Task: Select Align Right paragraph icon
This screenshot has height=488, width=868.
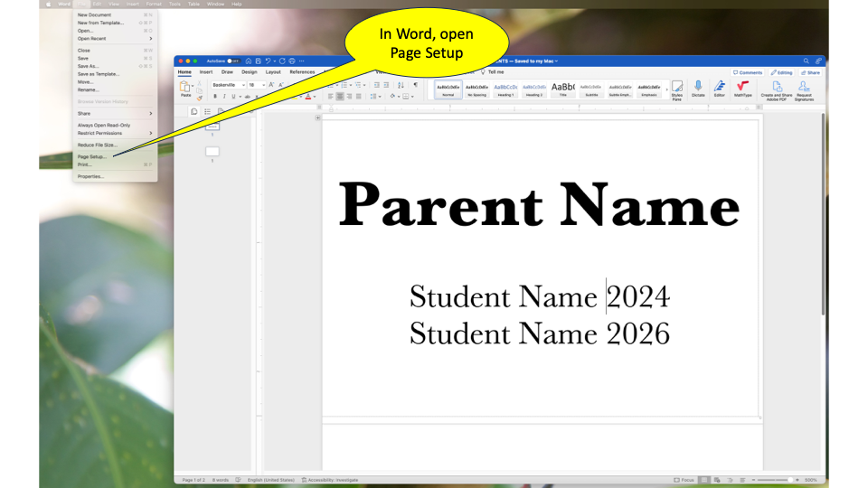Action: (x=349, y=97)
